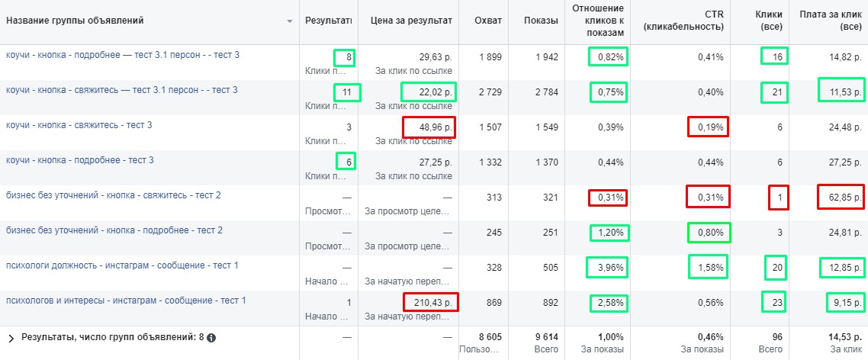Open ad set 'коучи - кнопка - свяжитесь - тест 3'
This screenshot has height=360, width=868.
(x=79, y=125)
